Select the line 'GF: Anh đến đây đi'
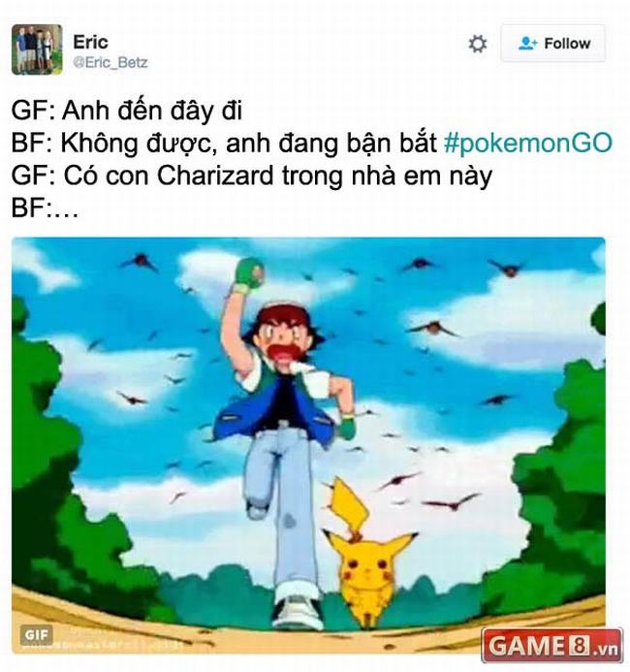 [x=127, y=111]
